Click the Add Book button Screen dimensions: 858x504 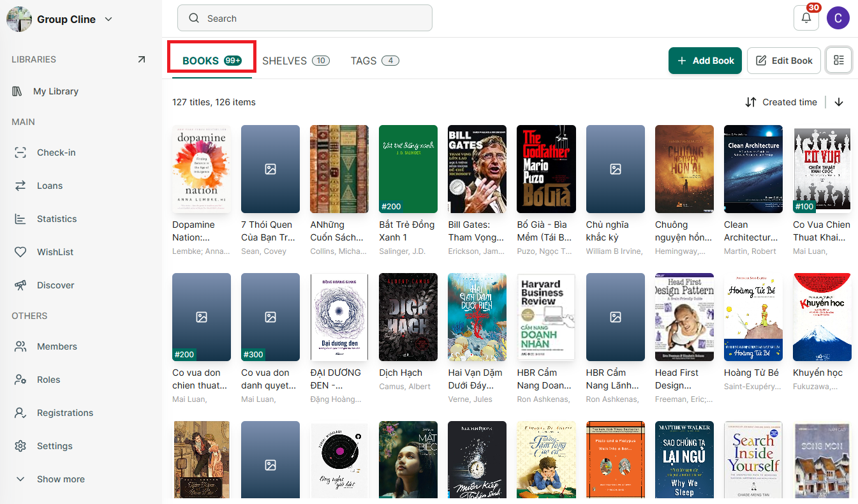705,61
